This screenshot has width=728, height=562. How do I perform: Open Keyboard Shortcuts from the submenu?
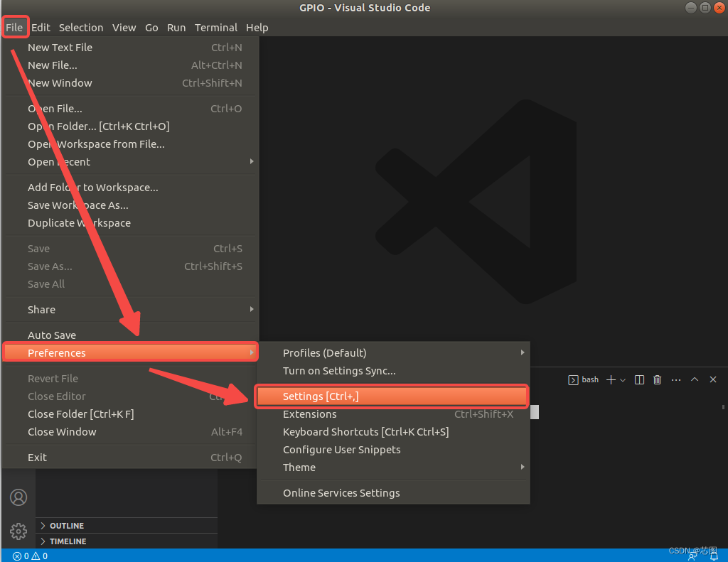[x=366, y=431]
